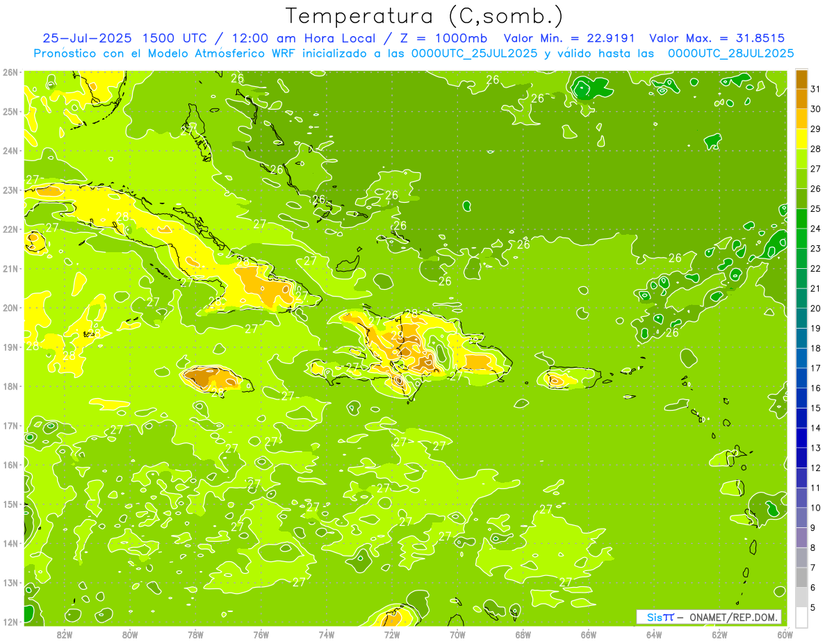
Task: Click color scale segment between 30 and 31
Action: pos(801,99)
